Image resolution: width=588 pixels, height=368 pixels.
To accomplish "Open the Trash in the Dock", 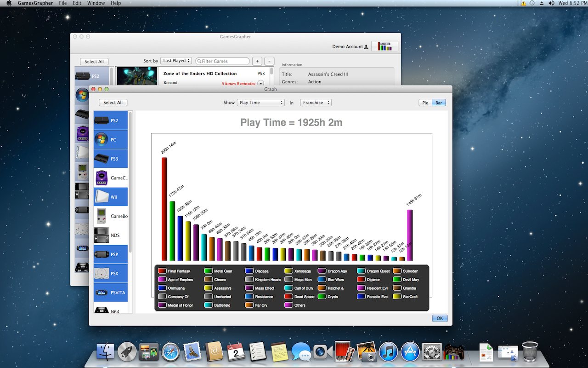I will point(530,351).
